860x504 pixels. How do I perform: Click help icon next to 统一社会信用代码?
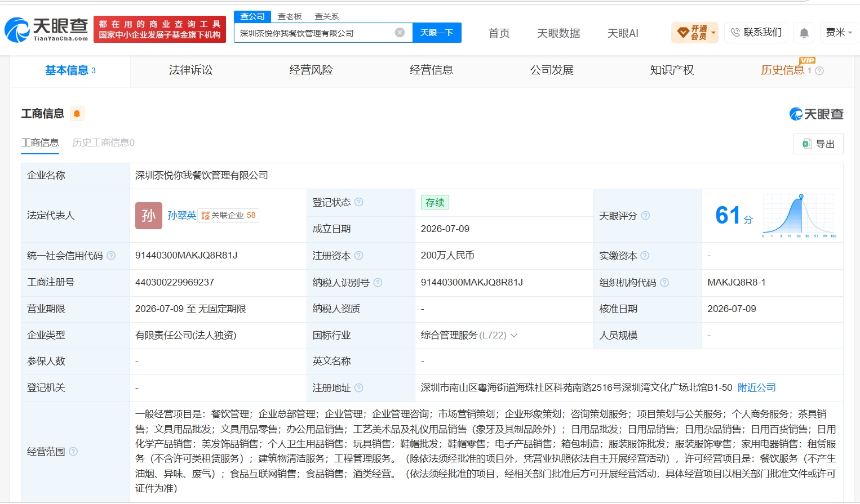111,256
